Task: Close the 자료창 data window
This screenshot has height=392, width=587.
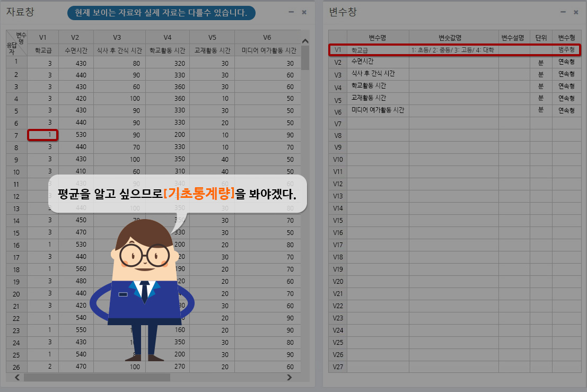Action: (x=304, y=12)
